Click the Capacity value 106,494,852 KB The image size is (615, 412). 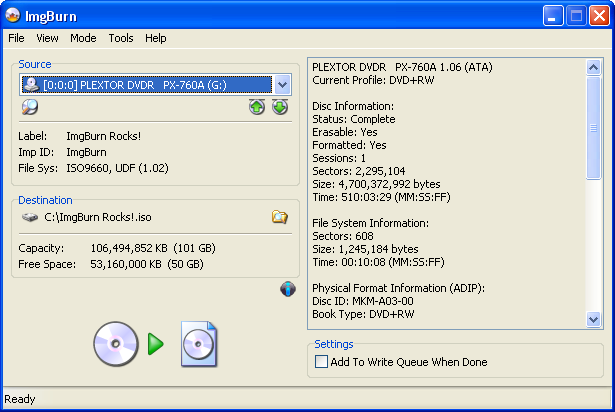point(129,248)
